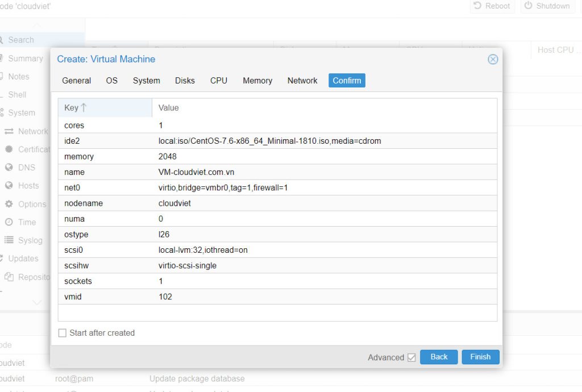
Task: Select the net0 row key
Action: [72, 187]
